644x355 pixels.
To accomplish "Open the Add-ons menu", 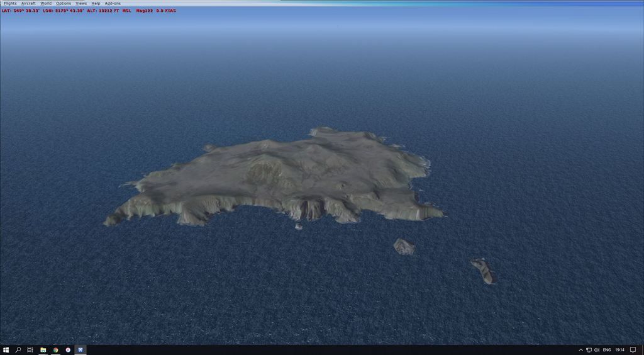I will 113,3.
